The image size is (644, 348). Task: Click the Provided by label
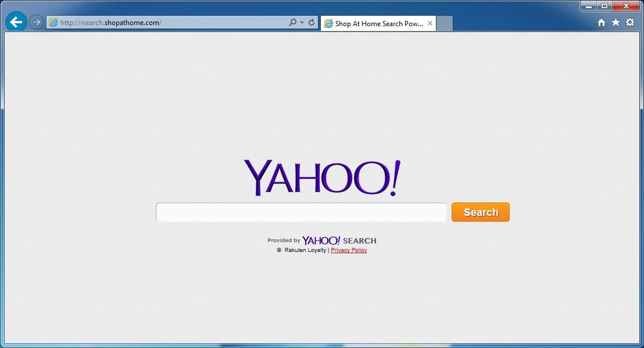[x=284, y=240]
